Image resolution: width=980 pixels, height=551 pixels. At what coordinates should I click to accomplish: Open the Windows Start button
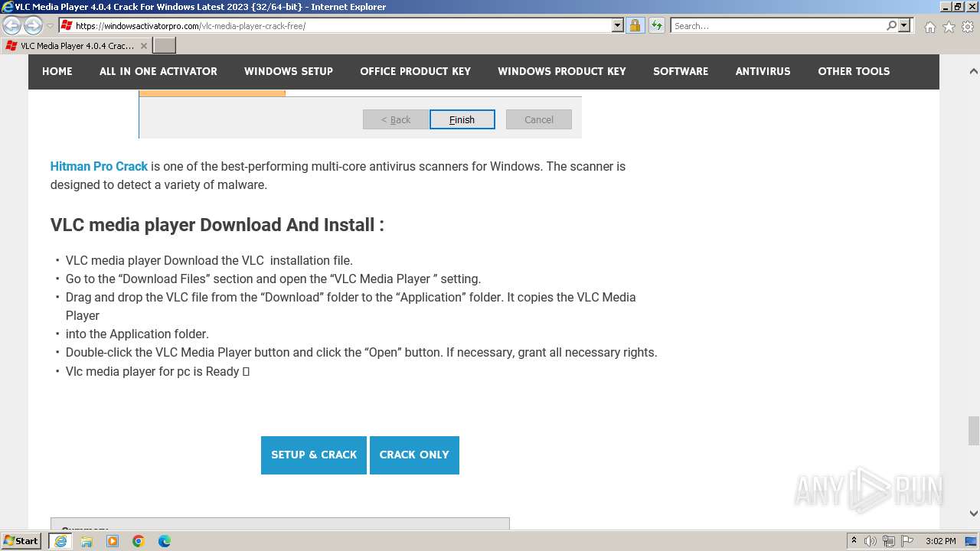[21, 541]
